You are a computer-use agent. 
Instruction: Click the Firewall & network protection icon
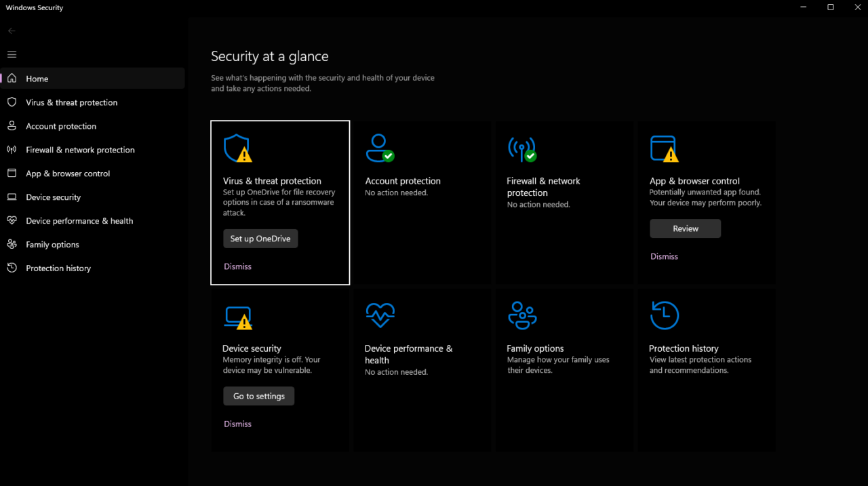point(522,147)
